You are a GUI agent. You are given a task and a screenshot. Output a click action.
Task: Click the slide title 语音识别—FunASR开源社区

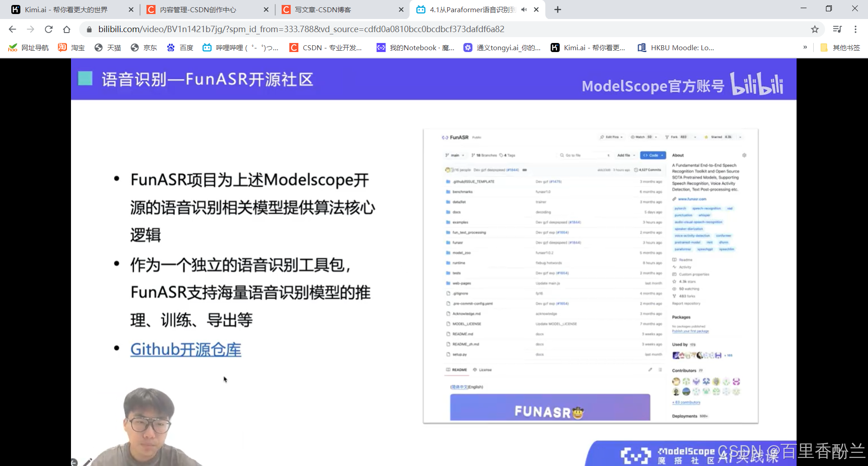(207, 79)
